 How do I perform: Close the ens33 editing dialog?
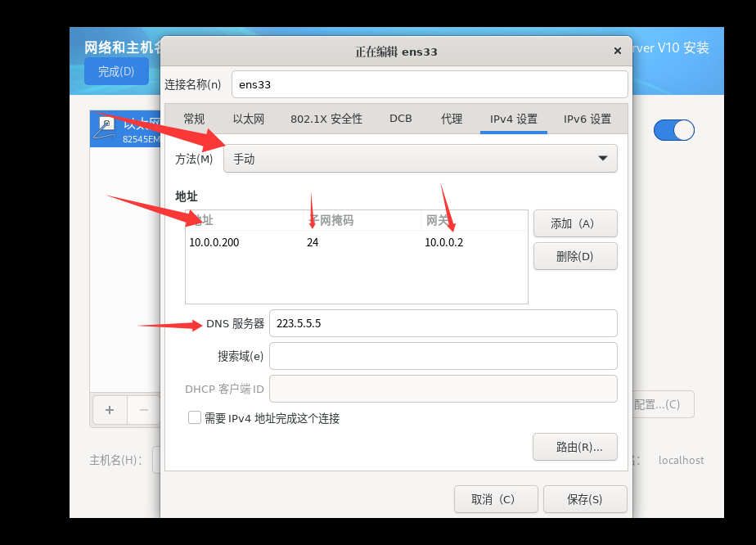tap(617, 51)
